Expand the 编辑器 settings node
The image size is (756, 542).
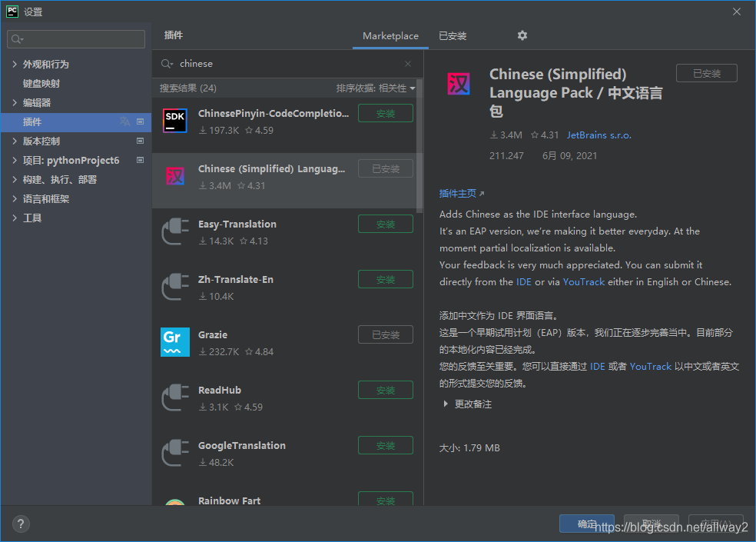tap(15, 102)
